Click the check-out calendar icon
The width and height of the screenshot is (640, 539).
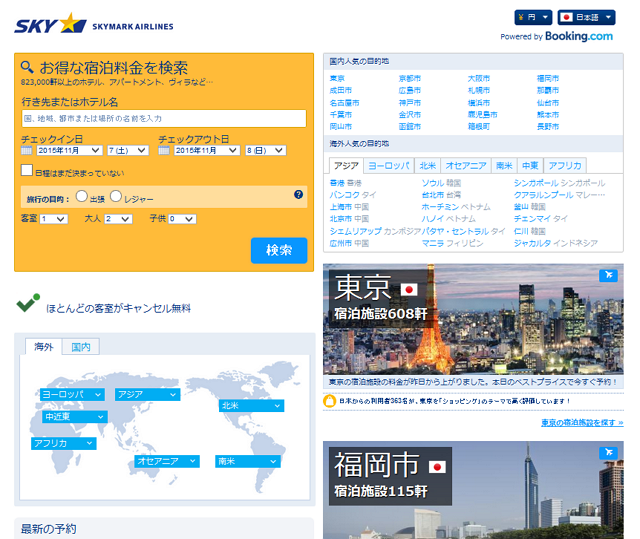pos(164,150)
